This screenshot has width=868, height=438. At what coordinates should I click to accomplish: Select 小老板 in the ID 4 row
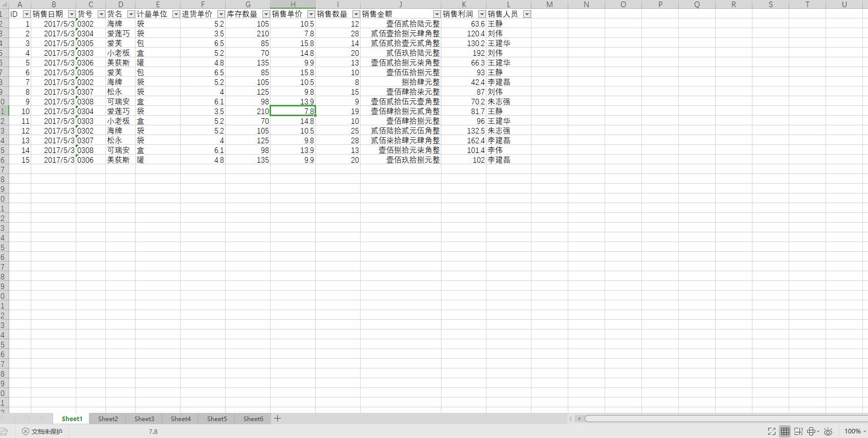coord(120,53)
